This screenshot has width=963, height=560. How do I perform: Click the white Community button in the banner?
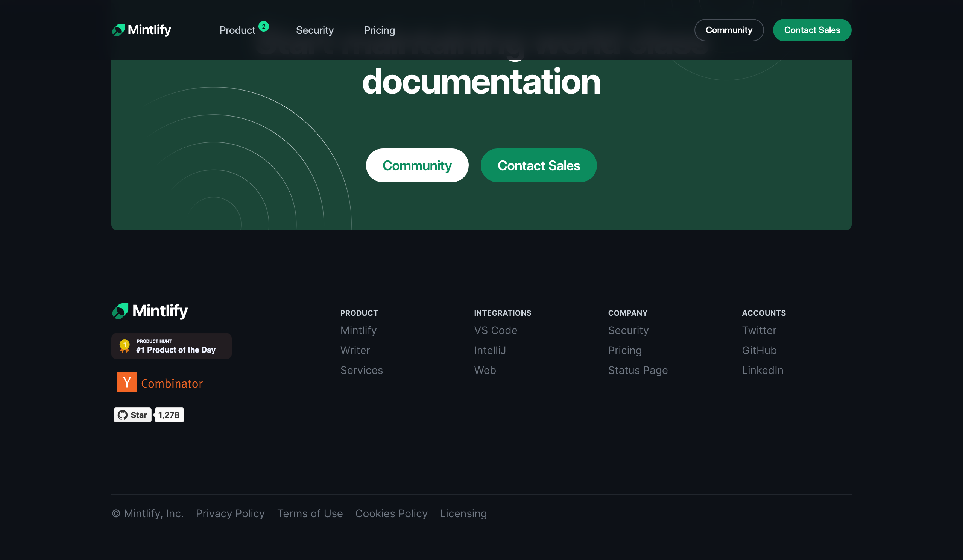point(417,165)
